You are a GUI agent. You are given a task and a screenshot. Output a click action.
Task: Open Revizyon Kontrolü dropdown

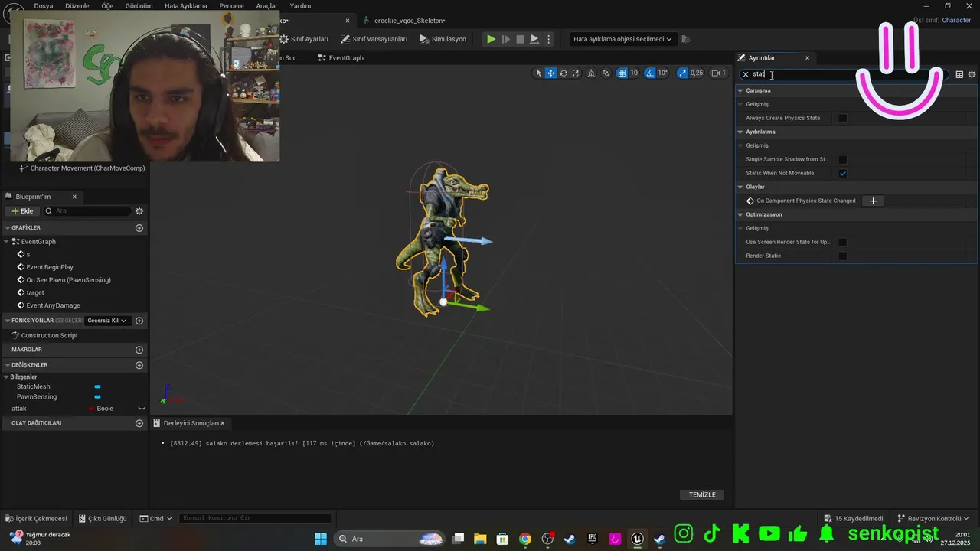[934, 518]
